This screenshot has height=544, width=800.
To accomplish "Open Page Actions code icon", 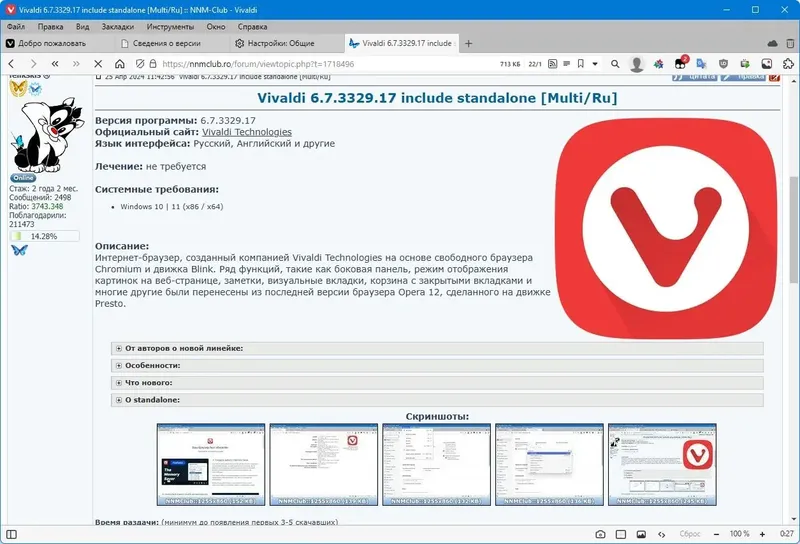I will click(x=662, y=534).
